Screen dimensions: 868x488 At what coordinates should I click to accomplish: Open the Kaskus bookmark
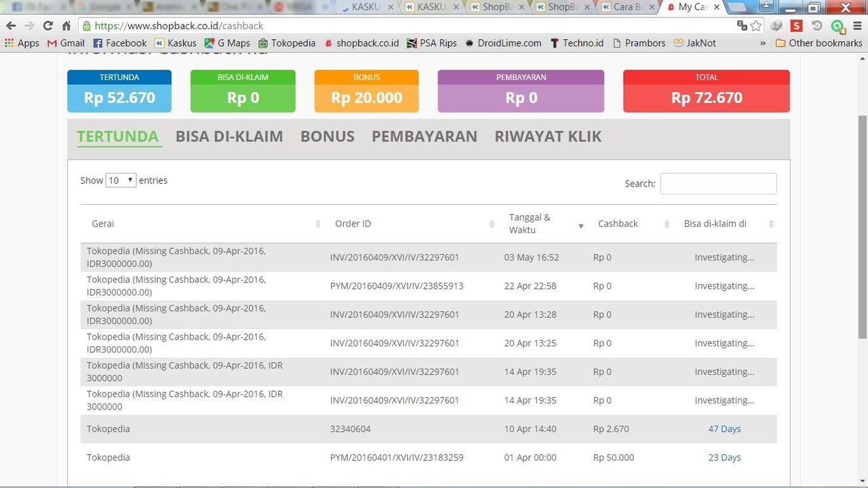(x=175, y=43)
